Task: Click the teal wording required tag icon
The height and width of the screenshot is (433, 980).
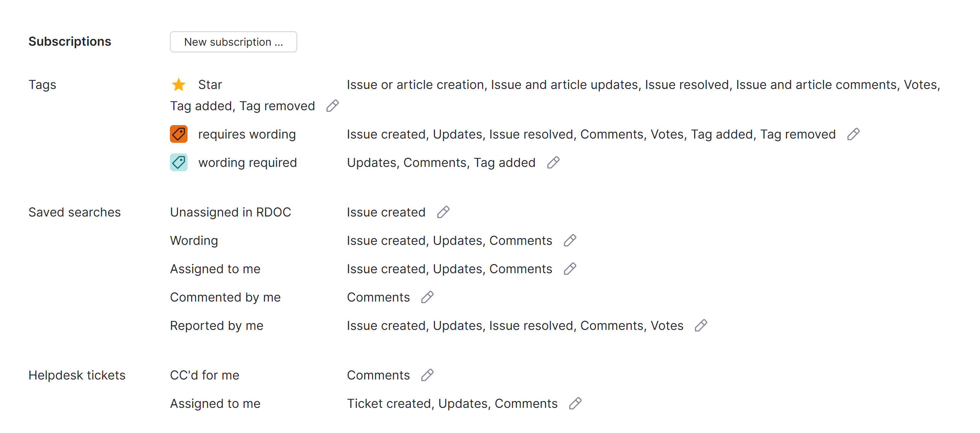Action: [178, 163]
